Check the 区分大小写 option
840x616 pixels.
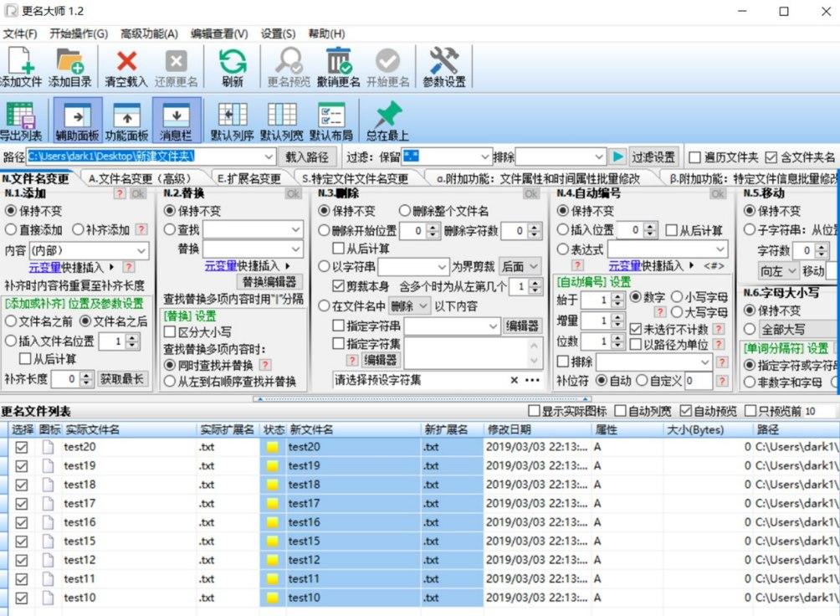pos(172,332)
